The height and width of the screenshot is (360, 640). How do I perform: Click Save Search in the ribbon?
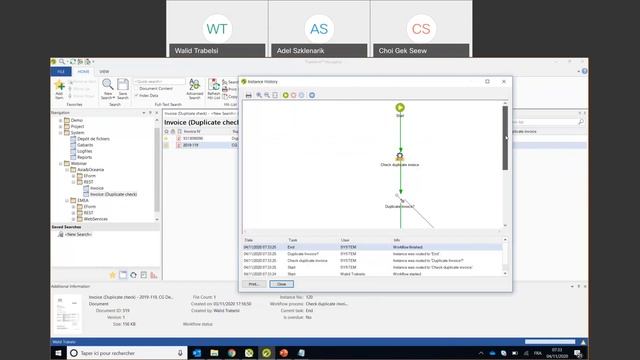[x=123, y=89]
